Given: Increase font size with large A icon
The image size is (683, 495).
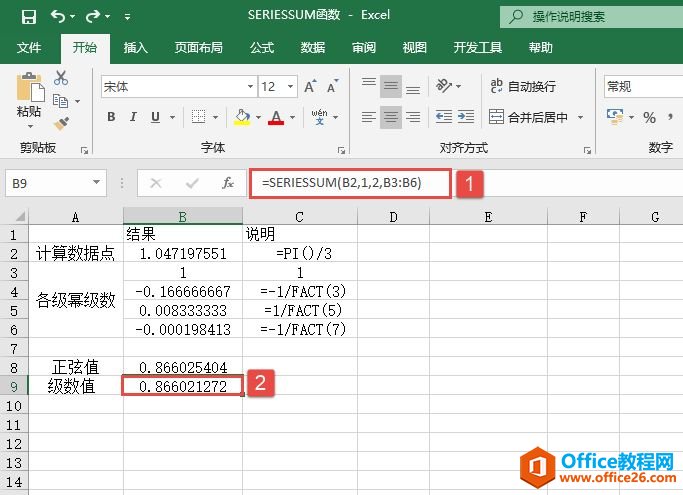Looking at the screenshot, I should click(x=310, y=86).
